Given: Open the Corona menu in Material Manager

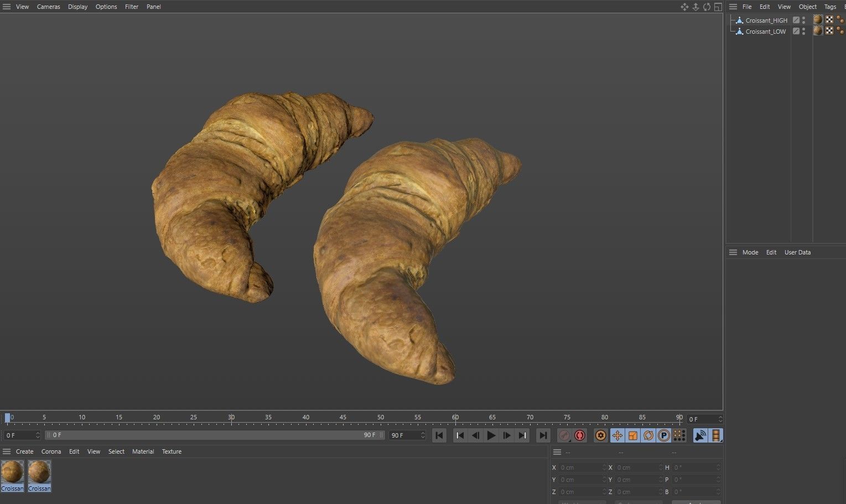Looking at the screenshot, I should pyautogui.click(x=51, y=451).
